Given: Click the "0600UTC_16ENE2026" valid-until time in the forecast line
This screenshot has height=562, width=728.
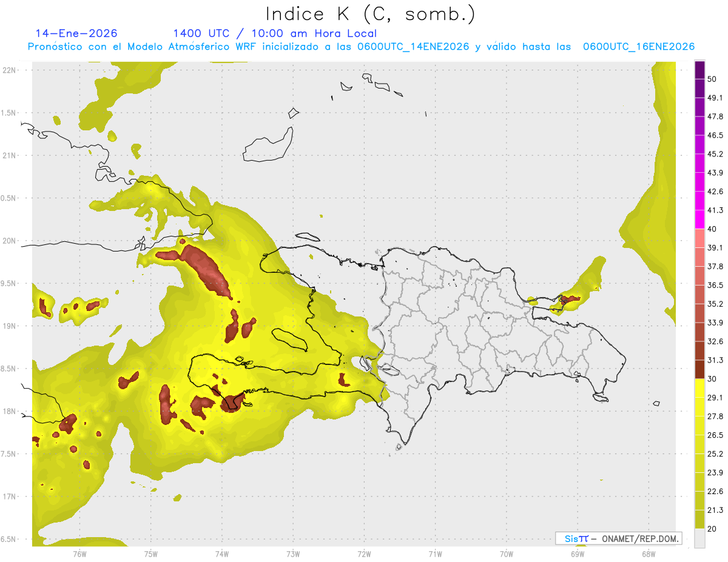Looking at the screenshot, I should pyautogui.click(x=638, y=47).
